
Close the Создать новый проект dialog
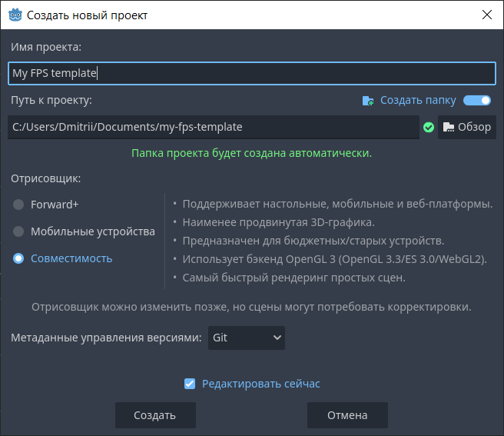[x=486, y=15]
